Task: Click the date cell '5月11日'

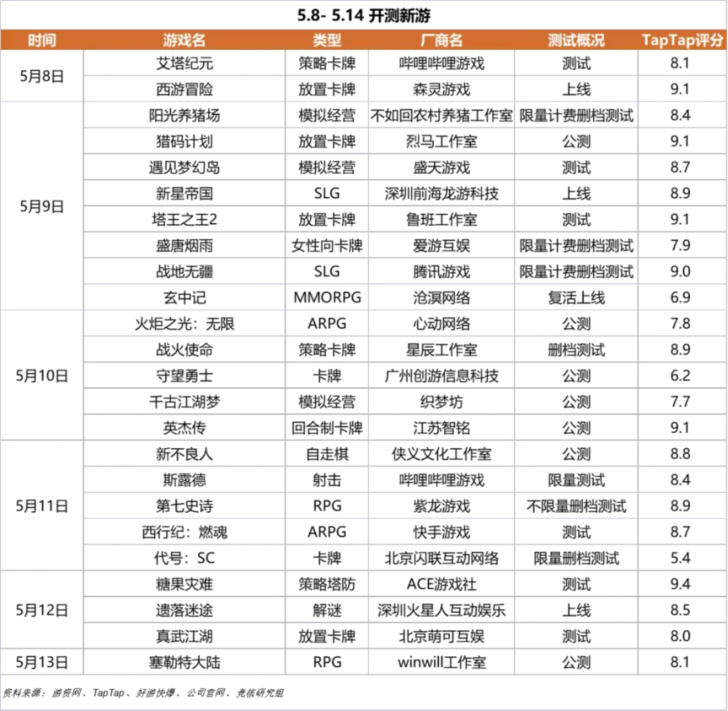Action: click(x=42, y=505)
